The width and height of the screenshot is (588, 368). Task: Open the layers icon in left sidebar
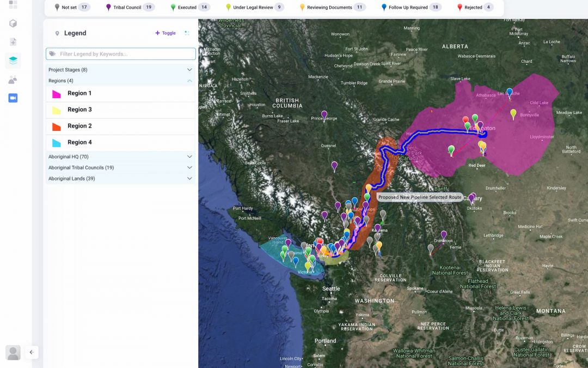tap(13, 61)
